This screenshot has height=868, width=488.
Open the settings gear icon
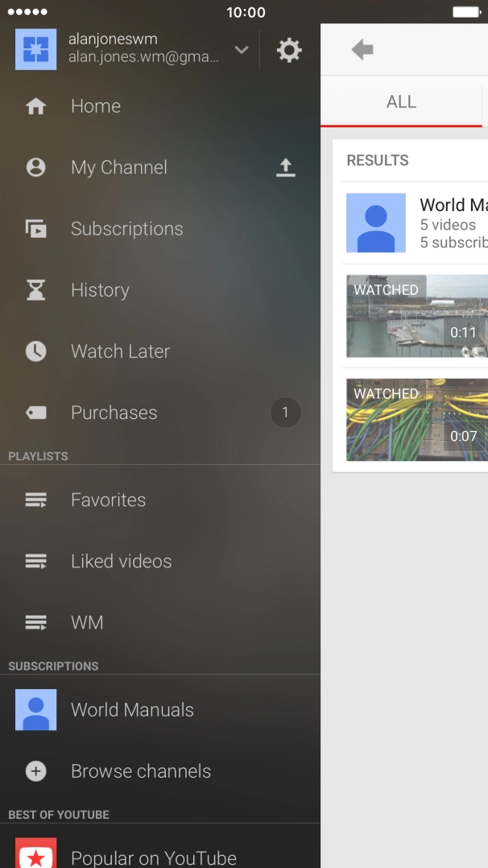click(x=289, y=50)
